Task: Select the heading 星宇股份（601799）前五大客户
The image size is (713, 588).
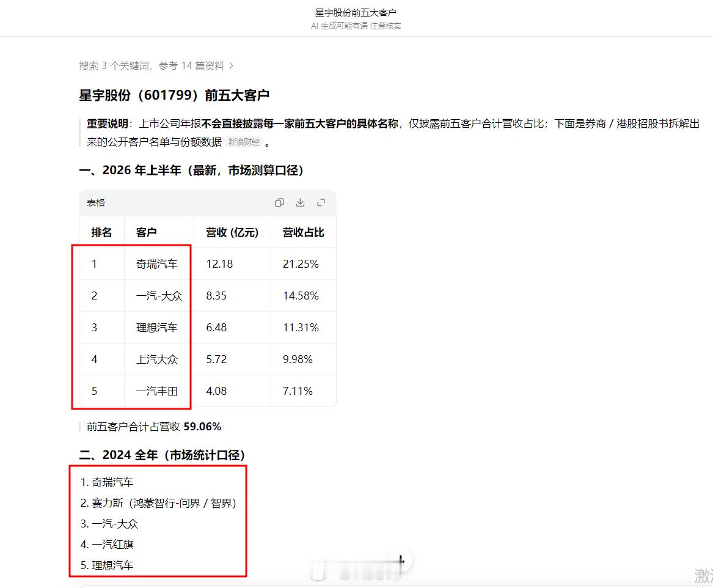Action: pos(174,95)
